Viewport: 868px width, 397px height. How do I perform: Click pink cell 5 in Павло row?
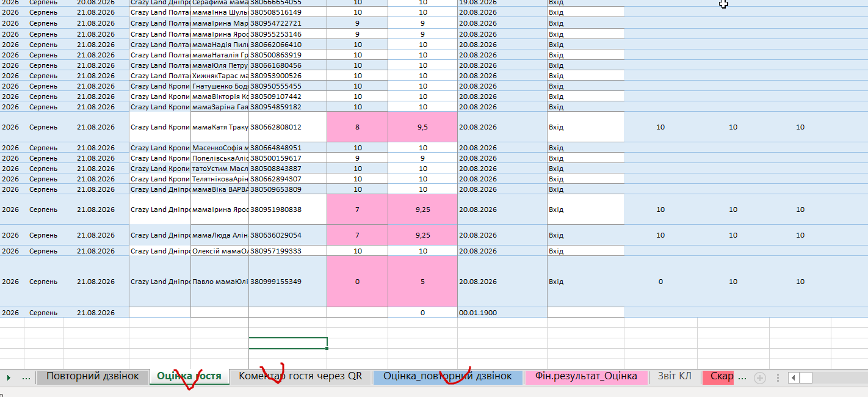pos(422,282)
